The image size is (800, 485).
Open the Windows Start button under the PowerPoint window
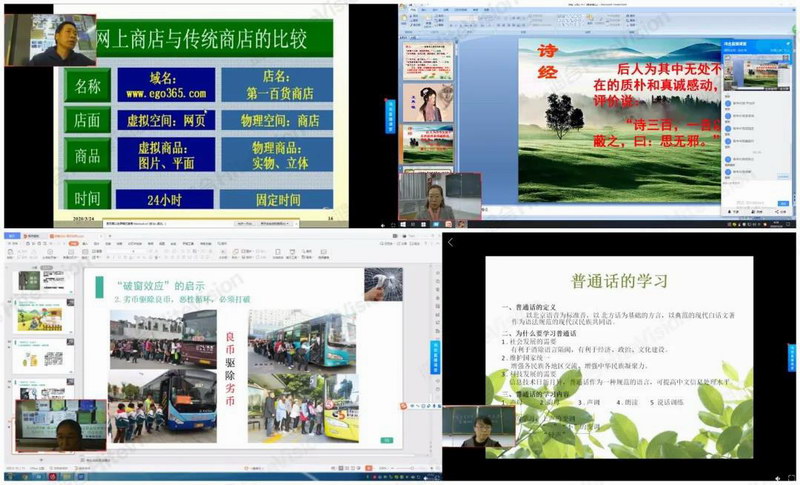click(x=406, y=224)
